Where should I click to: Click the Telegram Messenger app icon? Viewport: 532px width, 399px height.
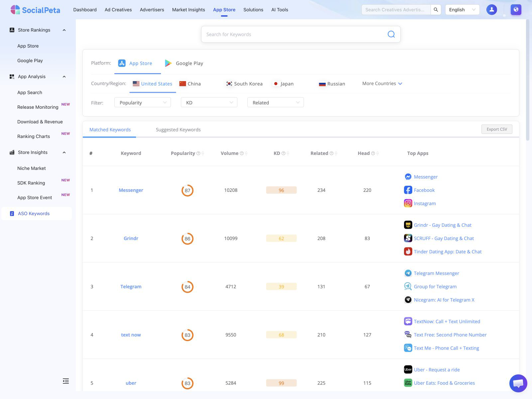[408, 273]
